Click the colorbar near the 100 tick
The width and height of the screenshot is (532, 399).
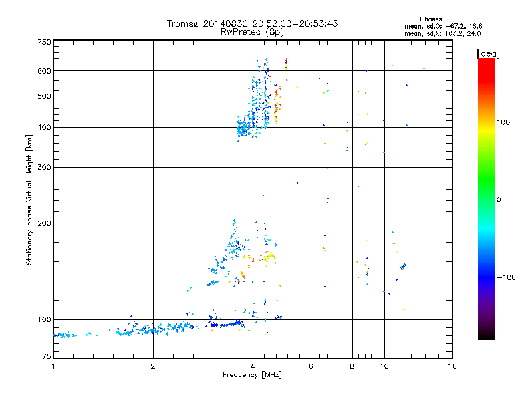pos(487,123)
